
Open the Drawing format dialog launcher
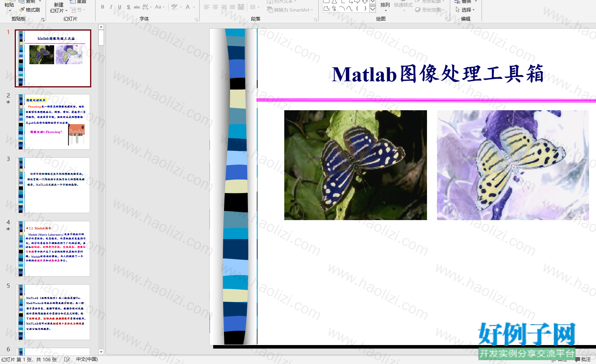click(447, 19)
